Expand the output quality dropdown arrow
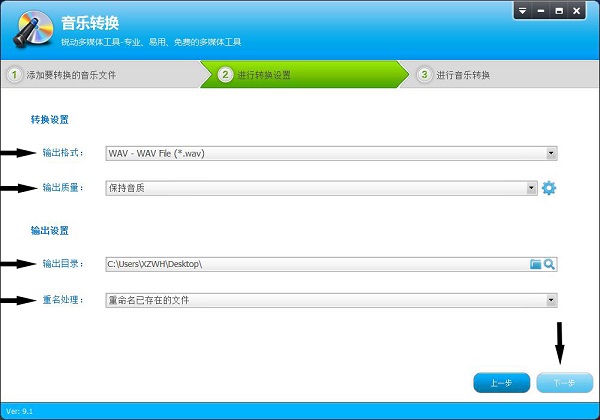Image resolution: width=600 pixels, height=420 pixels. click(531, 188)
